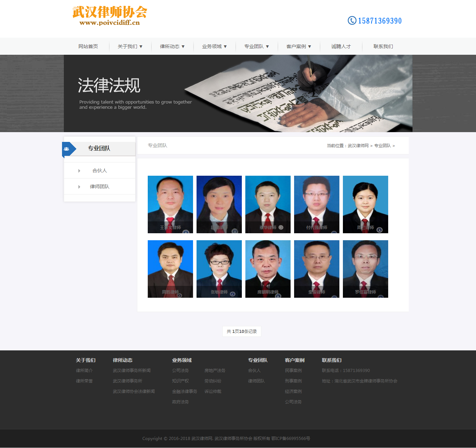The width and height of the screenshot is (476, 448).
Task: Open footer link 律所荣誉
Action: [84, 381]
